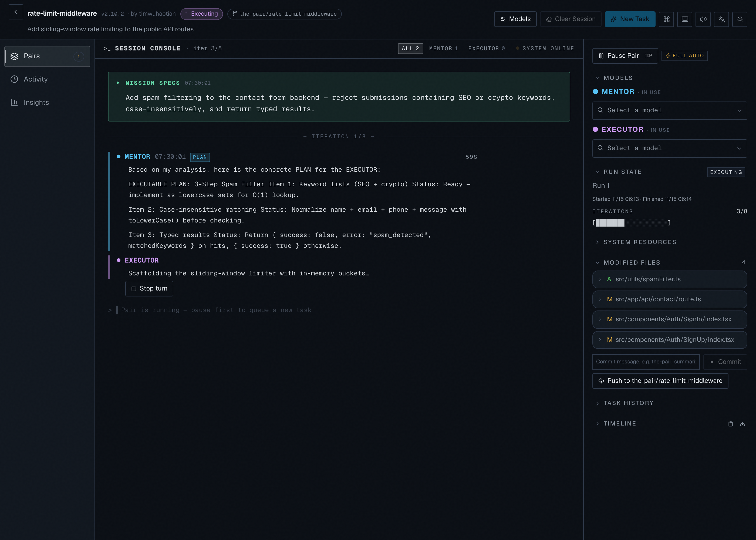
Task: Click the Commit button
Action: pyautogui.click(x=725, y=362)
